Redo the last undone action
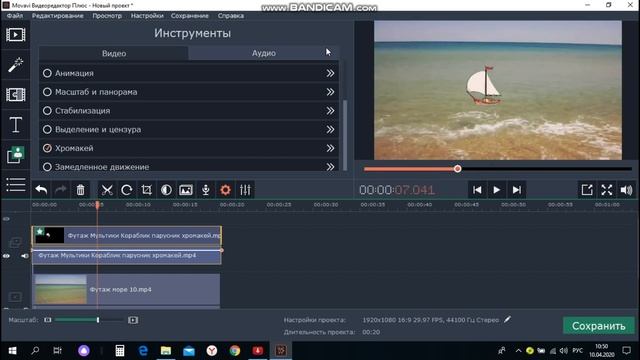The height and width of the screenshot is (360, 640). 60,190
